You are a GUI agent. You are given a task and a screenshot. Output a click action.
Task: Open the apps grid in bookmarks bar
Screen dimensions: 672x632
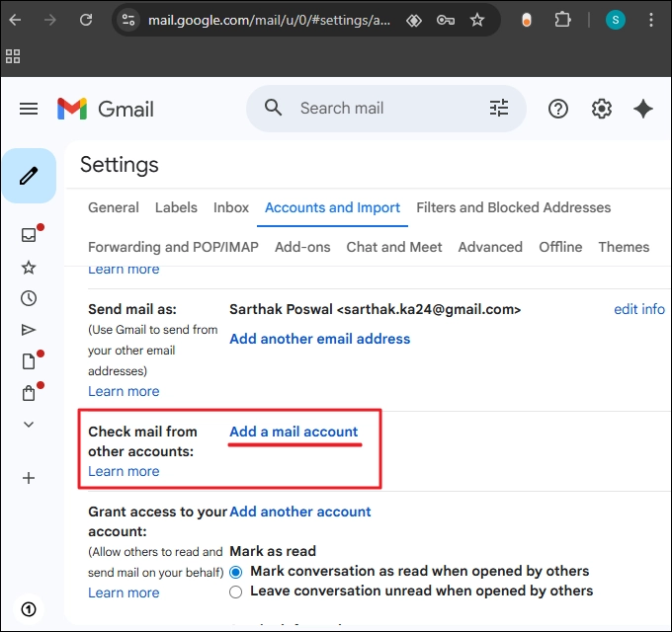(13, 56)
